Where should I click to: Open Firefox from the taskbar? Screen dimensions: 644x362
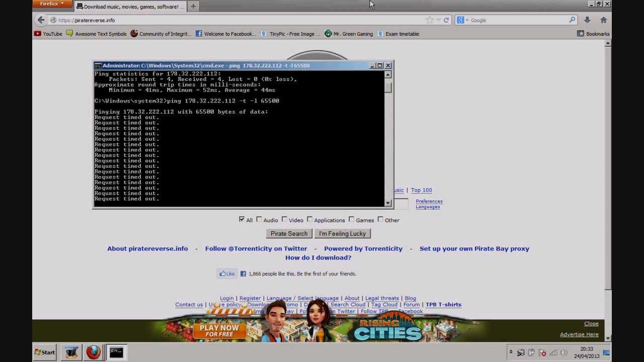93,352
